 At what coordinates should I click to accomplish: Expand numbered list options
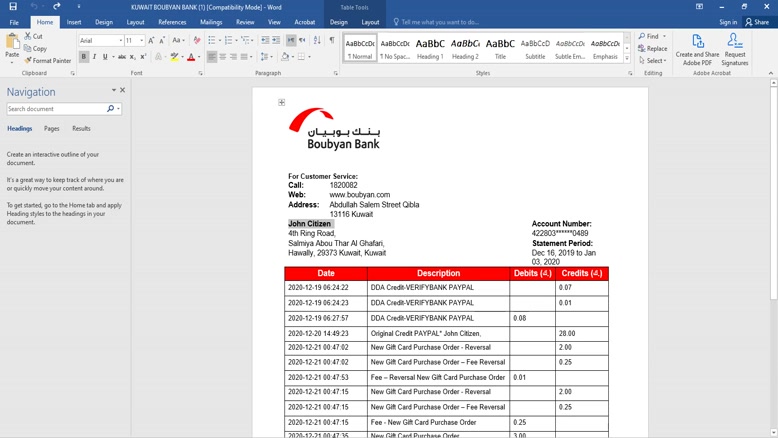(236, 40)
